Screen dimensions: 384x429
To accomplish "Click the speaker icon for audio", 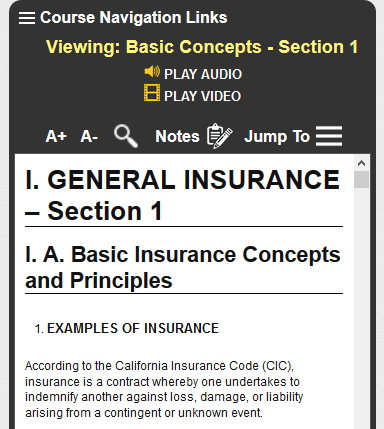I will [x=152, y=72].
